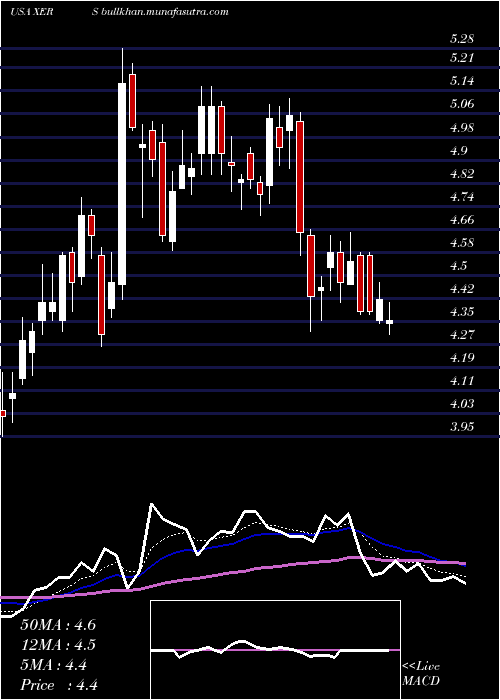Click the 4.5 price axis label

(458, 266)
